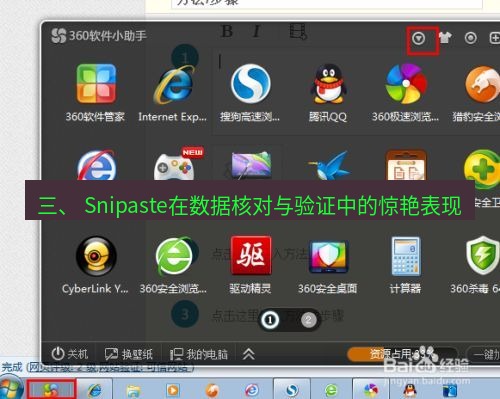Click the Sogou browser taskbar icon
500x399 pixels.
[x=292, y=390]
